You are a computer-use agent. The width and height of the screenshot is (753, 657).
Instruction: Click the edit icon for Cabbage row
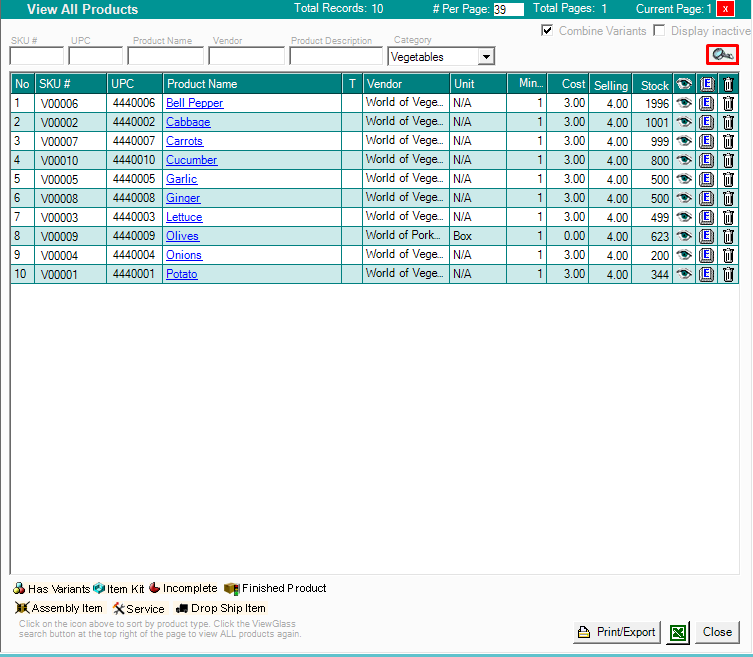(x=706, y=122)
